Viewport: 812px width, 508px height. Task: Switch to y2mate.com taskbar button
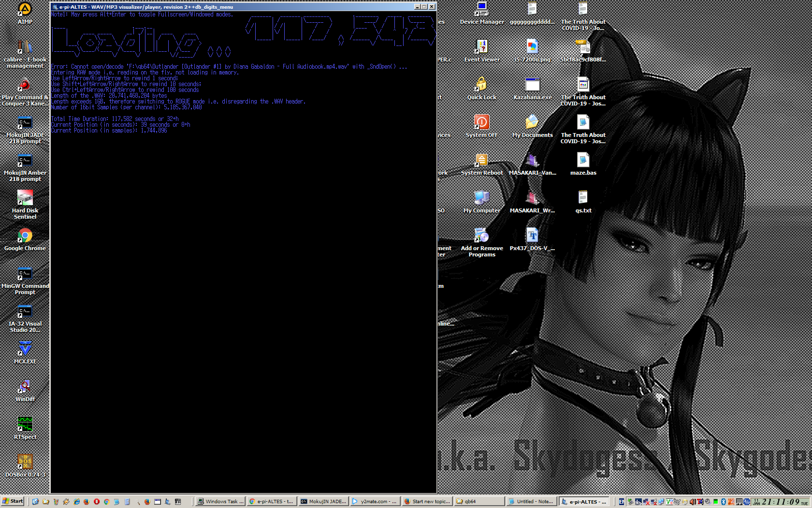[x=374, y=501]
